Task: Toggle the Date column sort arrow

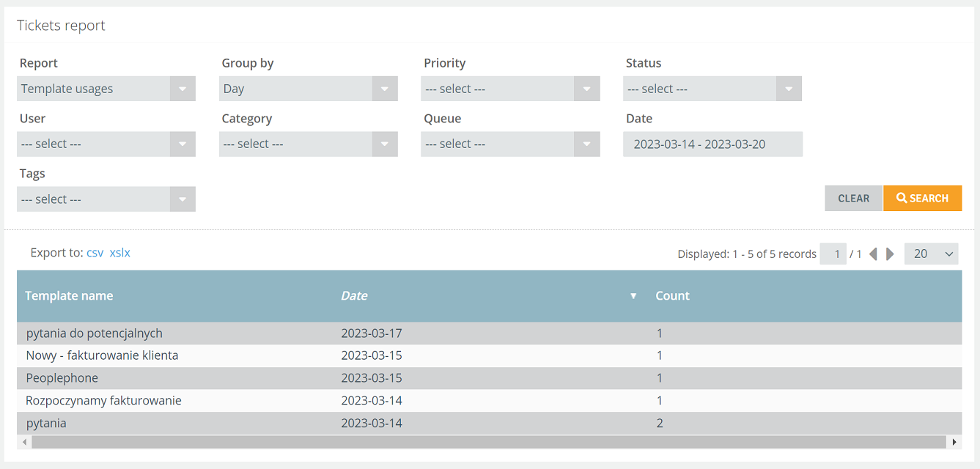Action: tap(633, 296)
